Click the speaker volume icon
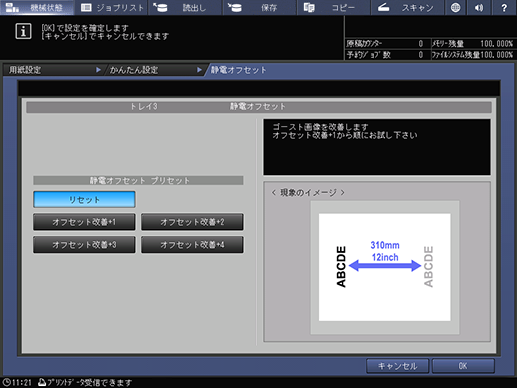 point(479,7)
